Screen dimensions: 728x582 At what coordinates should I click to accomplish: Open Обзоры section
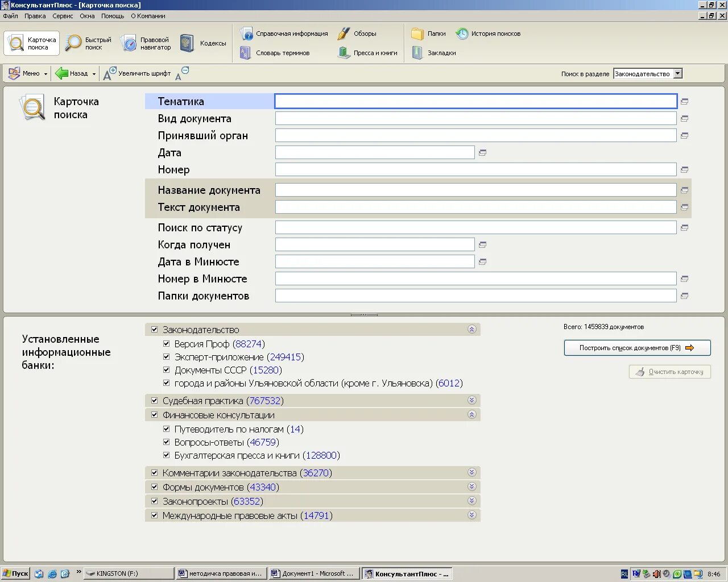pyautogui.click(x=357, y=34)
